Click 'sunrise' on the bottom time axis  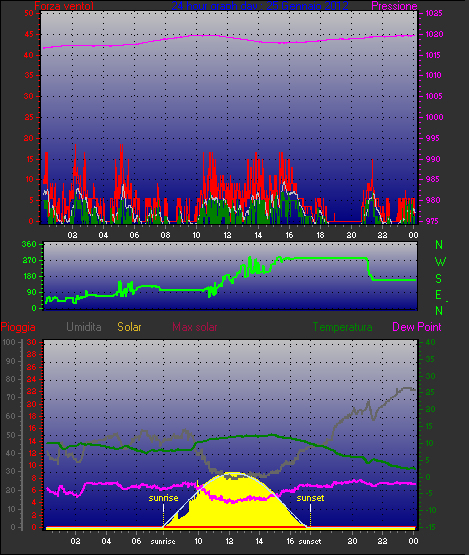click(x=163, y=542)
